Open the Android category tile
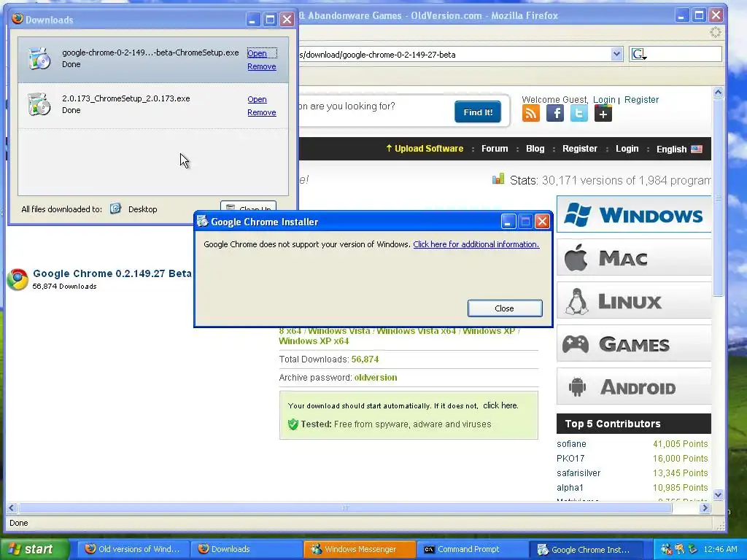This screenshot has height=560, width=747. coord(634,386)
